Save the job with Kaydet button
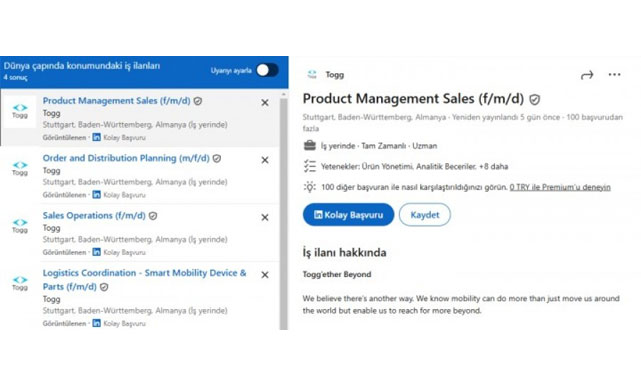This screenshot has width=641, height=380. click(x=425, y=215)
